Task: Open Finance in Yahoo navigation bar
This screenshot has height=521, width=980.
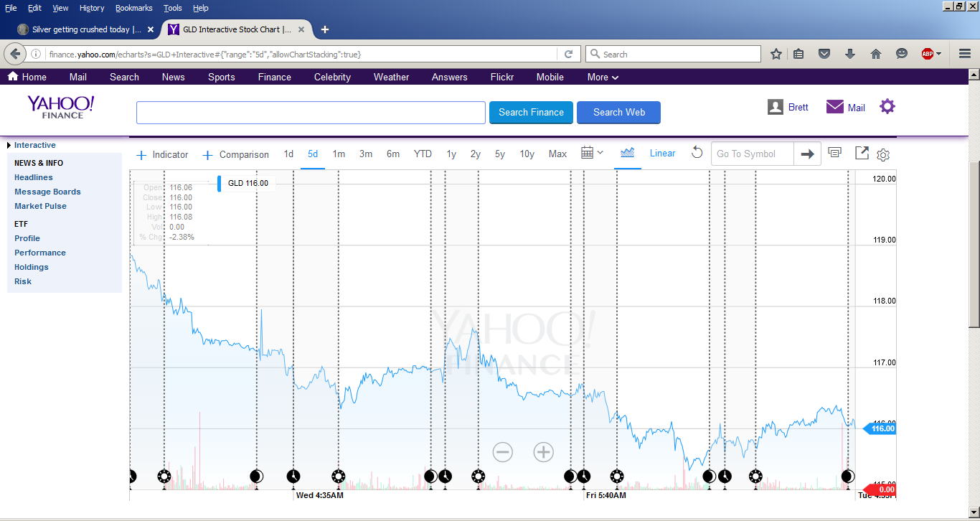Action: tap(275, 77)
